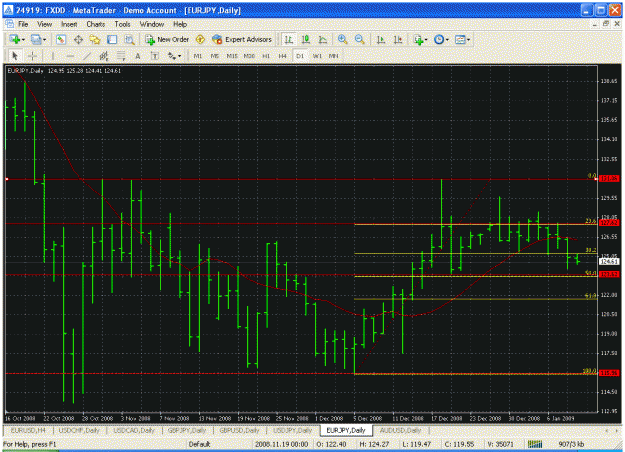This screenshot has width=625, height=452.
Task: Select the Fibonacci retracement tool
Action: click(121, 56)
